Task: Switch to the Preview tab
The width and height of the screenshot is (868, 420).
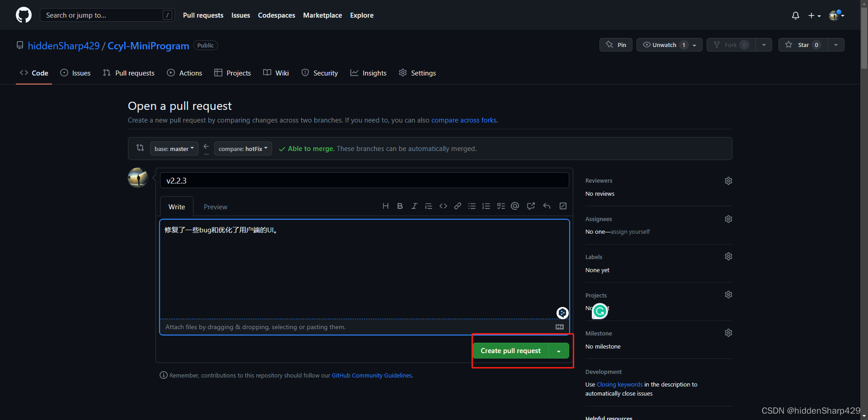Action: click(215, 207)
